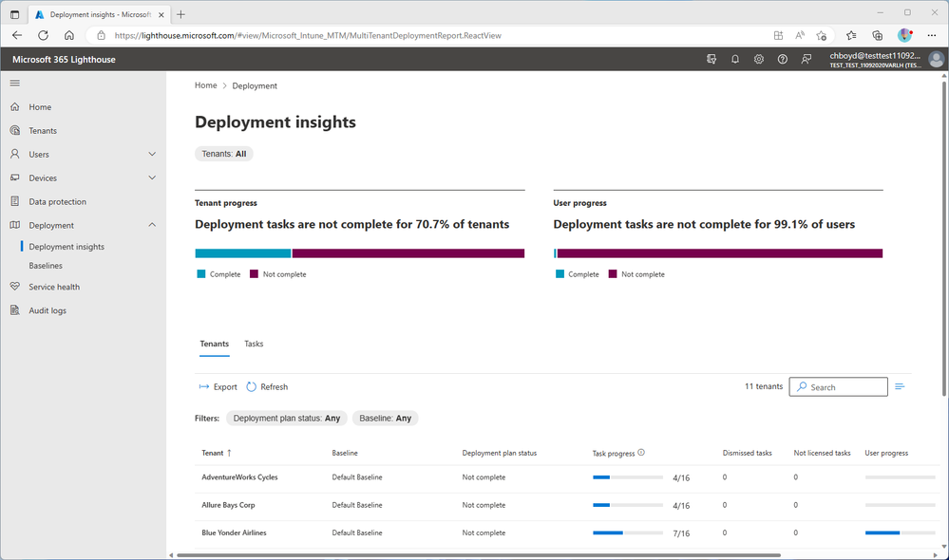The height and width of the screenshot is (560, 949).
Task: Click the Users sidebar item
Action: [x=39, y=154]
